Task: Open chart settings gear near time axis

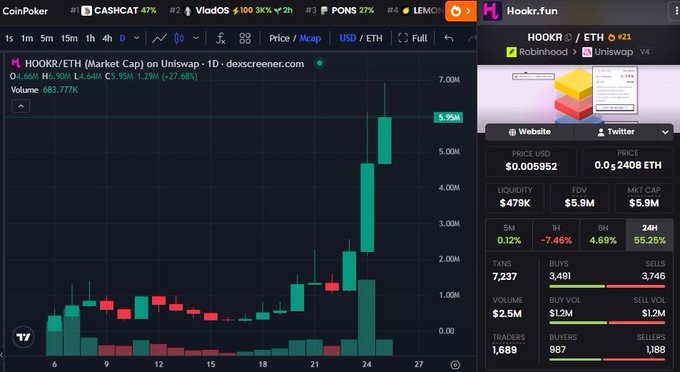Action: coord(455,365)
